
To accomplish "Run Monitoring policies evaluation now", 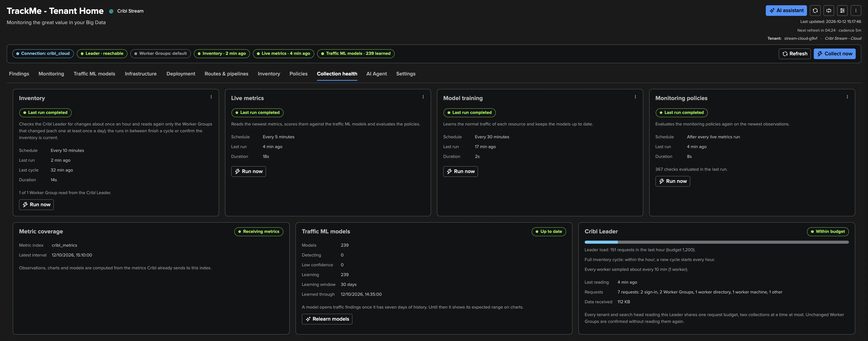I will point(673,181).
